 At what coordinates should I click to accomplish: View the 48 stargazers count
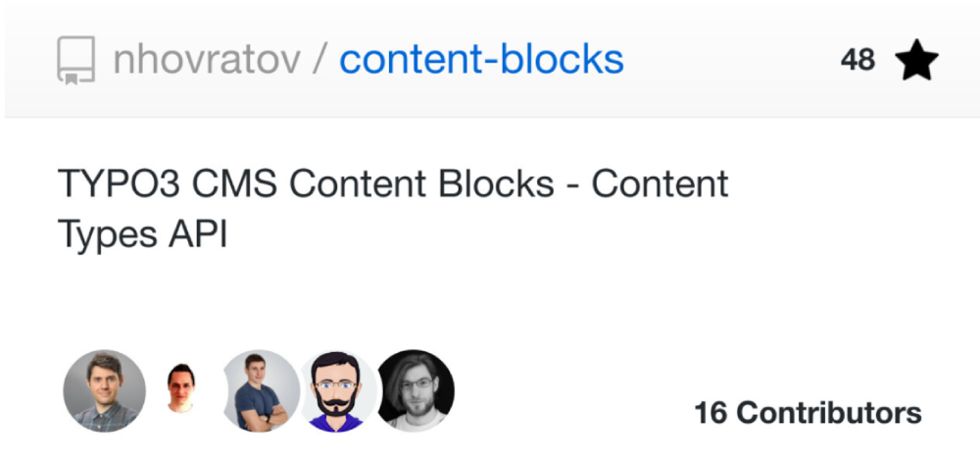857,60
